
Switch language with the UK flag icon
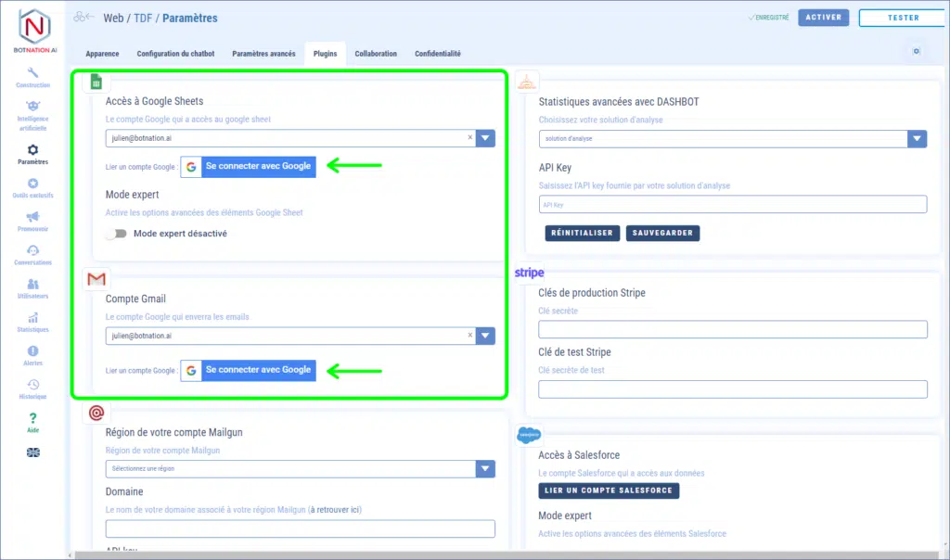pyautogui.click(x=33, y=452)
